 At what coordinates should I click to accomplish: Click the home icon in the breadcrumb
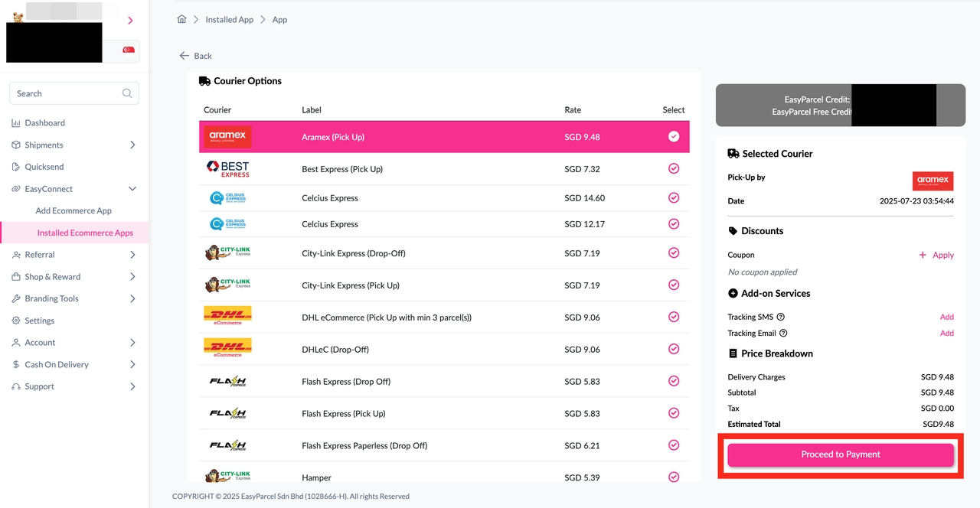[x=181, y=19]
